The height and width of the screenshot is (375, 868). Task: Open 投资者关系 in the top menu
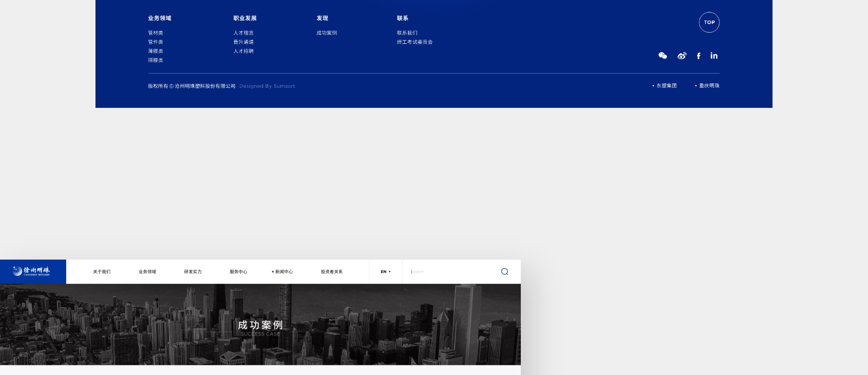click(x=331, y=271)
